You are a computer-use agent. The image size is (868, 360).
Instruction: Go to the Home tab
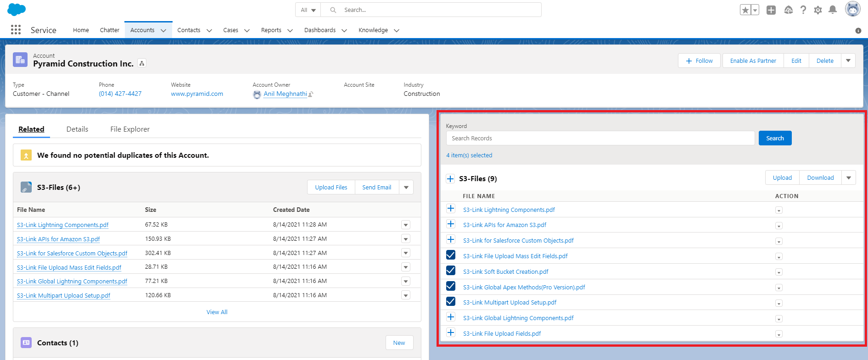(x=81, y=30)
